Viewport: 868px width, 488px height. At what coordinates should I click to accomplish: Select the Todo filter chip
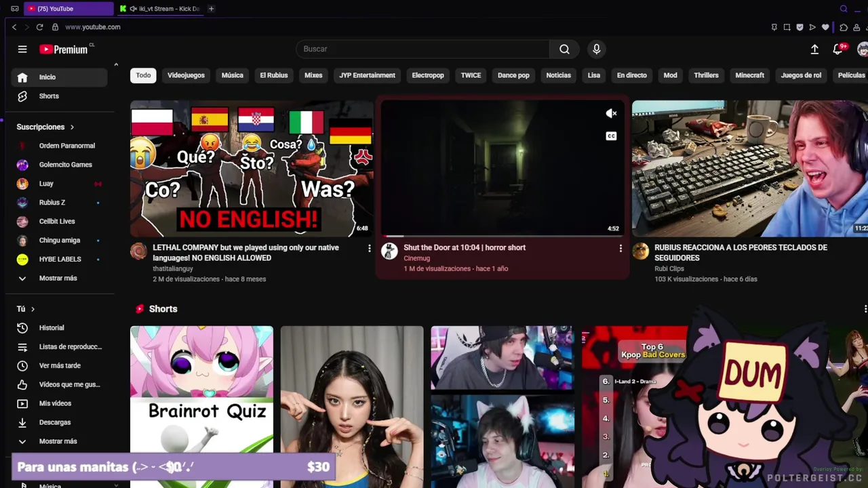tap(143, 75)
